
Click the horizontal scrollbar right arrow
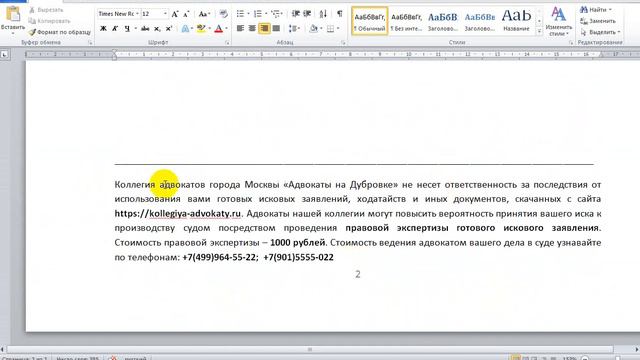pyautogui.click(x=636, y=349)
